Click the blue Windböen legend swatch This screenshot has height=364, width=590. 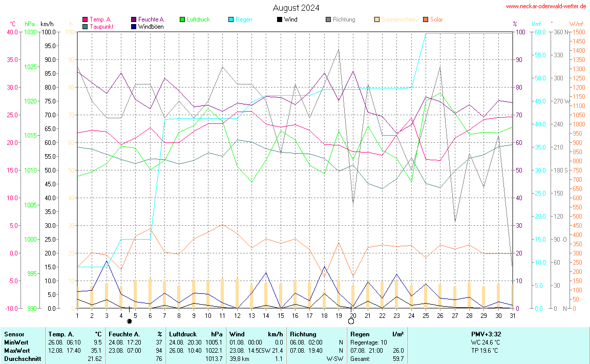tap(134, 26)
